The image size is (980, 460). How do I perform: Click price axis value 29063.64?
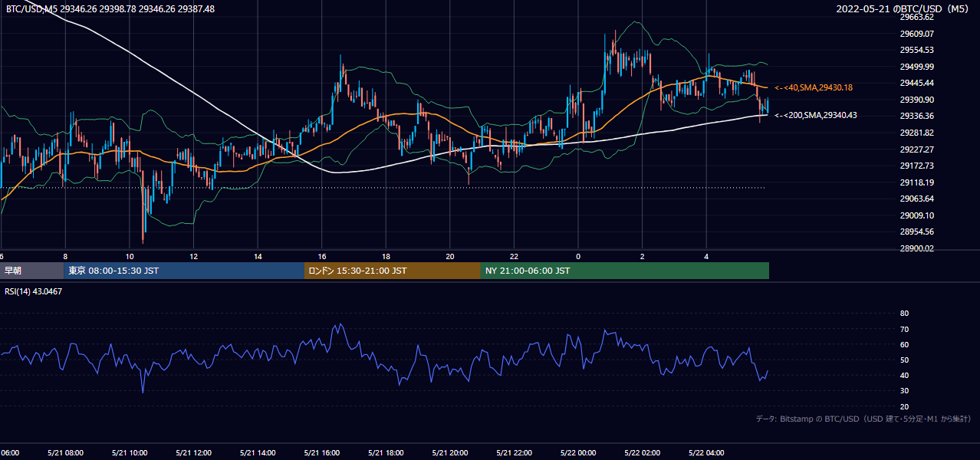[916, 199]
